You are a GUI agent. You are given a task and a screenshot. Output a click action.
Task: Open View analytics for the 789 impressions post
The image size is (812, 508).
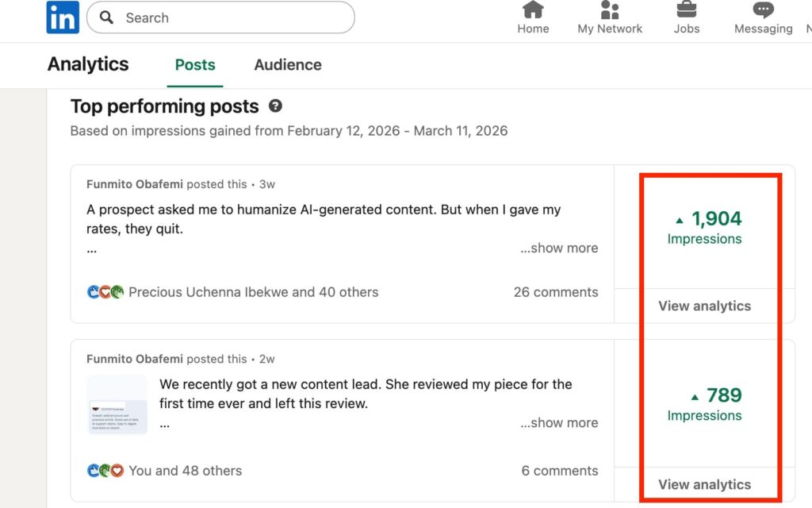click(x=704, y=484)
